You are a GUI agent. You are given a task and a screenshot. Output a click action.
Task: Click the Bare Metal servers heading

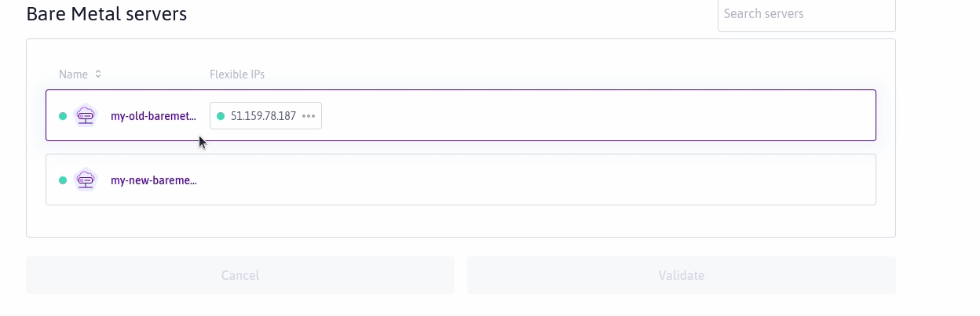pos(107,13)
